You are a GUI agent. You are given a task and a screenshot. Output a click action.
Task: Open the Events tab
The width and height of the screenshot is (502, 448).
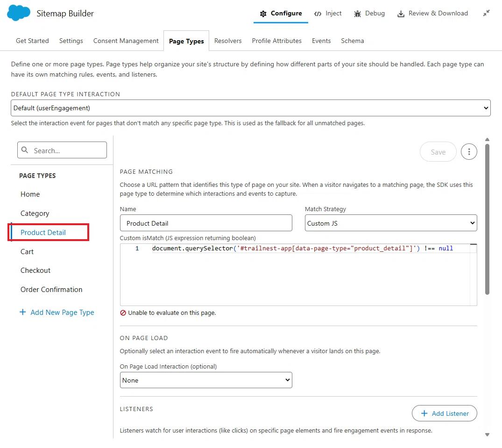click(321, 41)
